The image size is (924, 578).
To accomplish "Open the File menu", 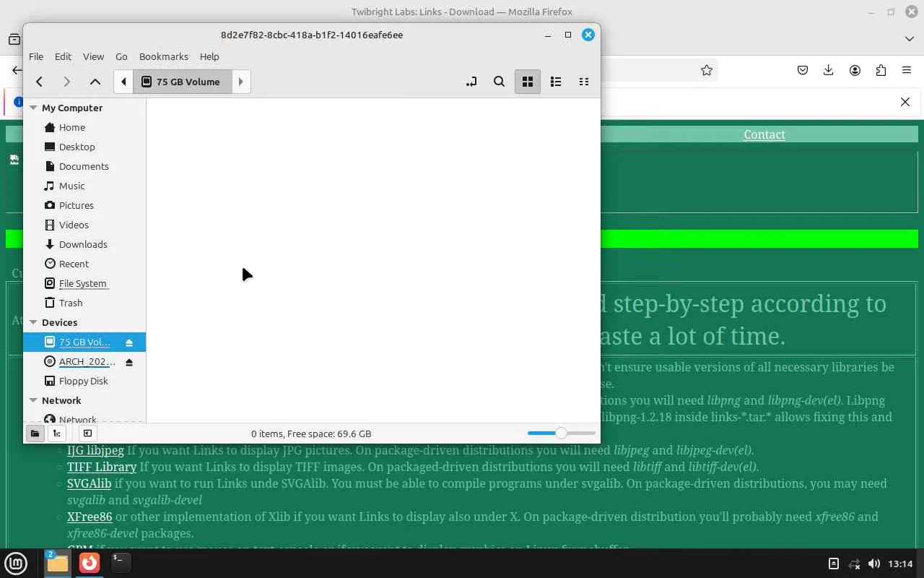I will coord(36,56).
